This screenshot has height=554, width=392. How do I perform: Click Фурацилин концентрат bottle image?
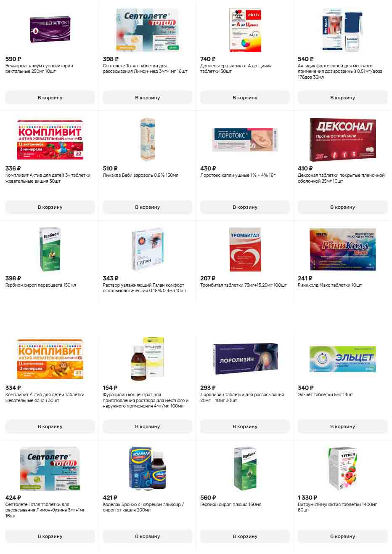pos(148,359)
